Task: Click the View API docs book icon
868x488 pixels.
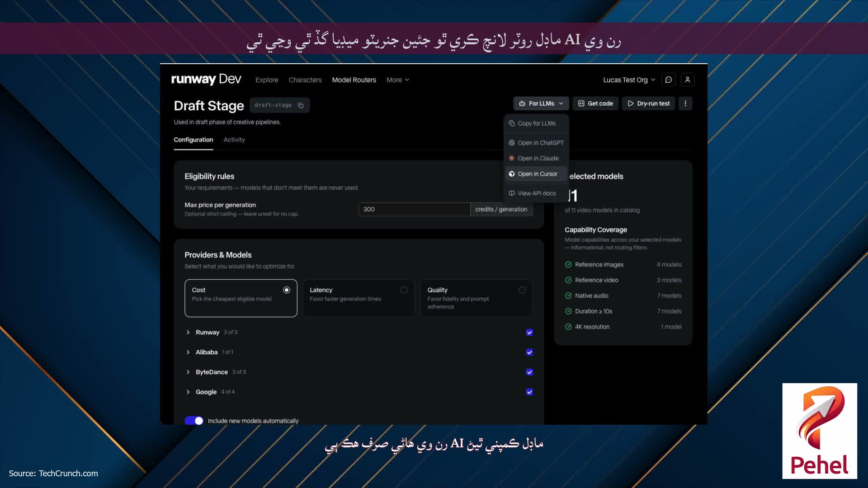Action: [512, 193]
